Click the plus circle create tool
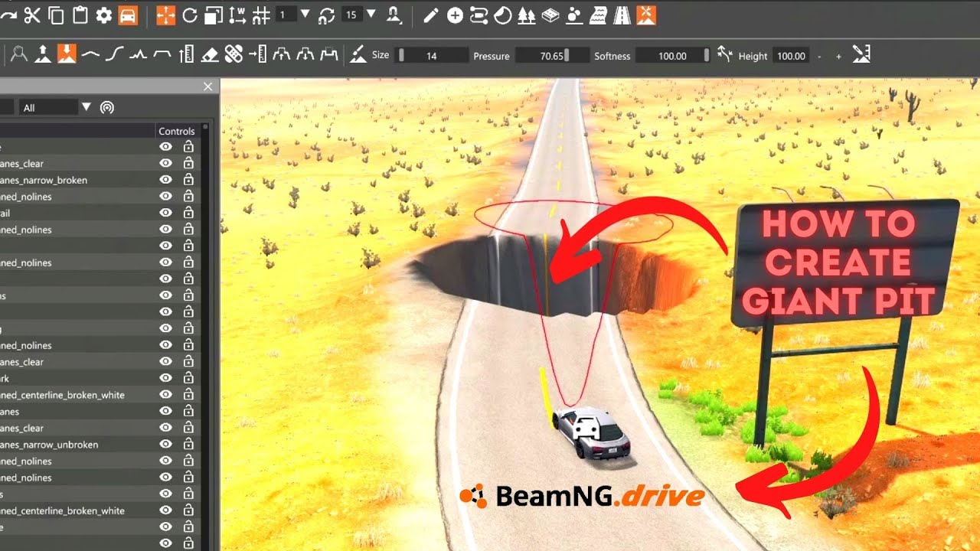This screenshot has height=551, width=980. tap(455, 15)
